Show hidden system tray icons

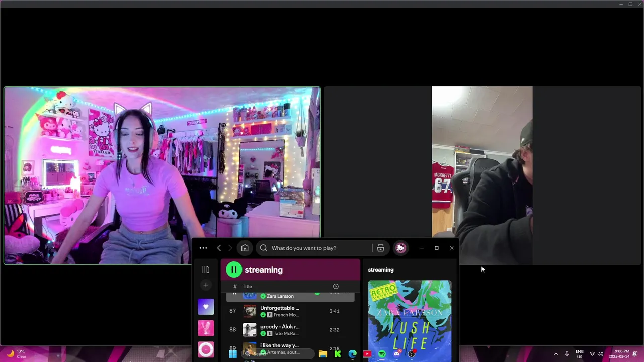click(556, 354)
